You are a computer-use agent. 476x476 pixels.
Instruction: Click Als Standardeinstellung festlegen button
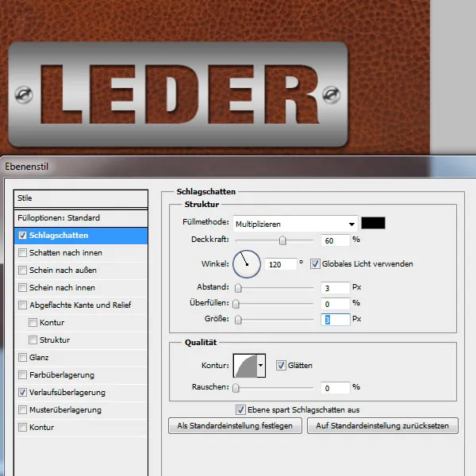pyautogui.click(x=235, y=426)
